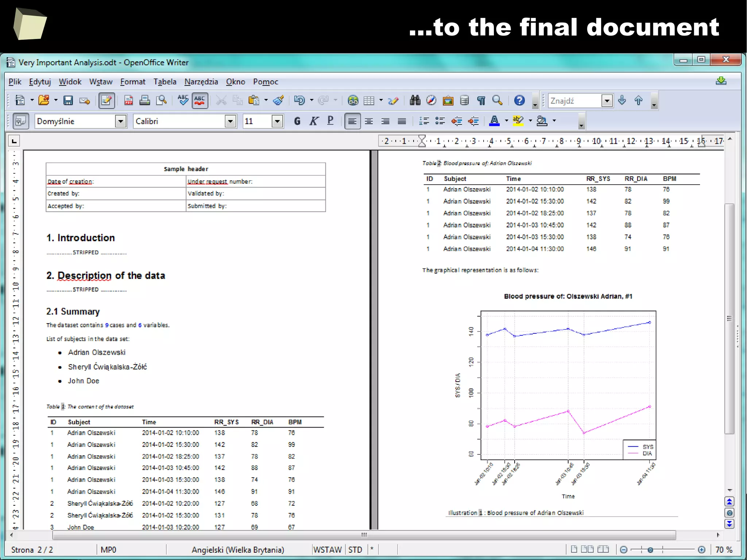Click Find Next down arrow
Viewport: 747px width, 560px height.
point(622,100)
